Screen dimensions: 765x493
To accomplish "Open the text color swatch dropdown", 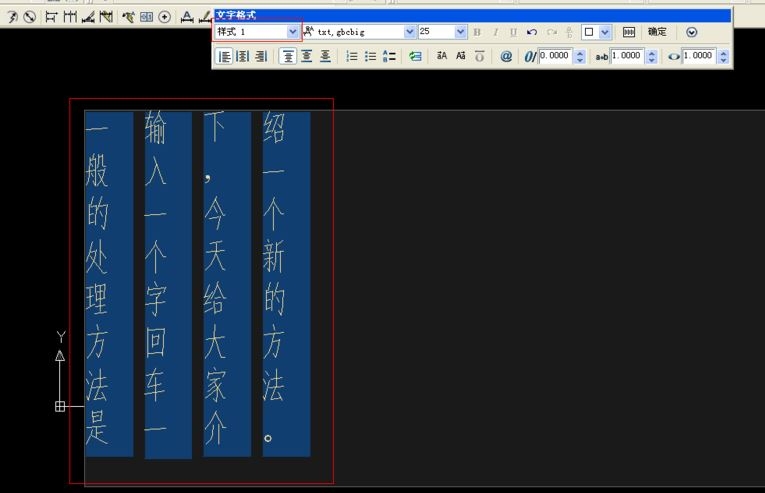I will [x=605, y=32].
